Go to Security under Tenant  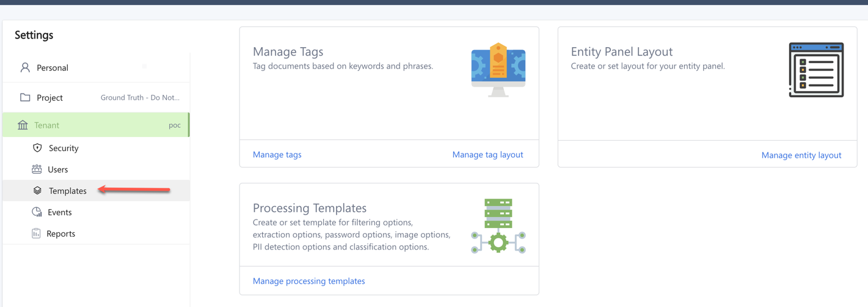[64, 148]
